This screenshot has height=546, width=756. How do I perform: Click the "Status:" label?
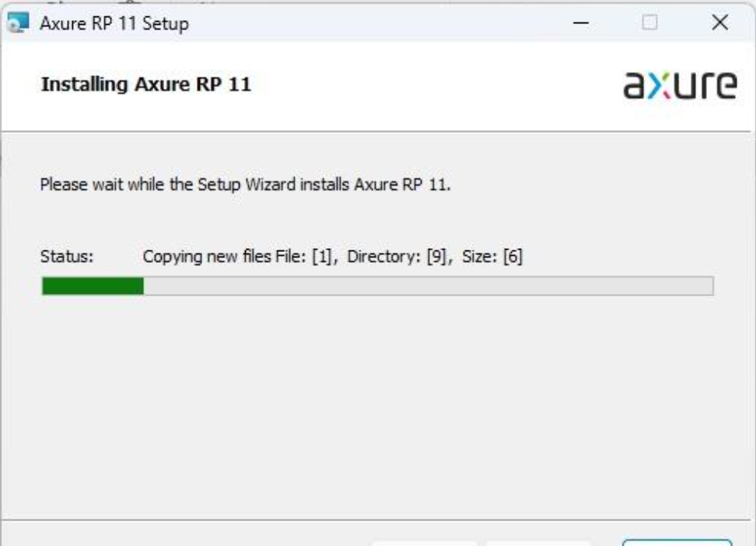(x=67, y=257)
